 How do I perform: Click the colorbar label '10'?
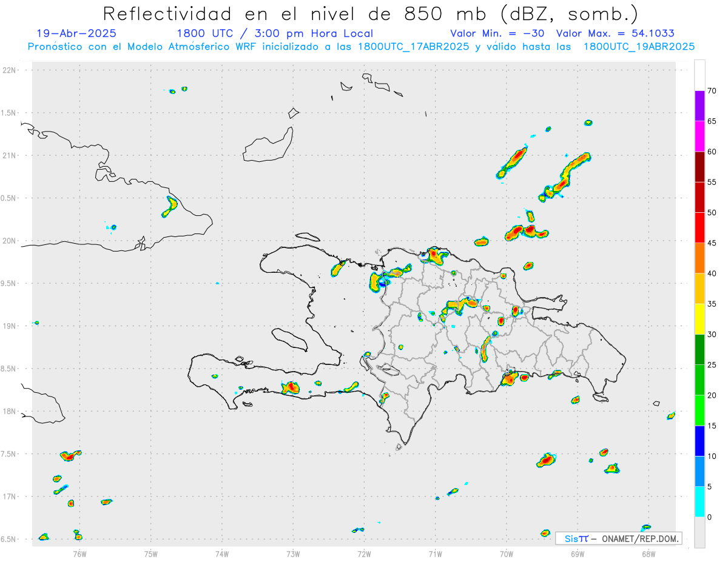click(712, 456)
